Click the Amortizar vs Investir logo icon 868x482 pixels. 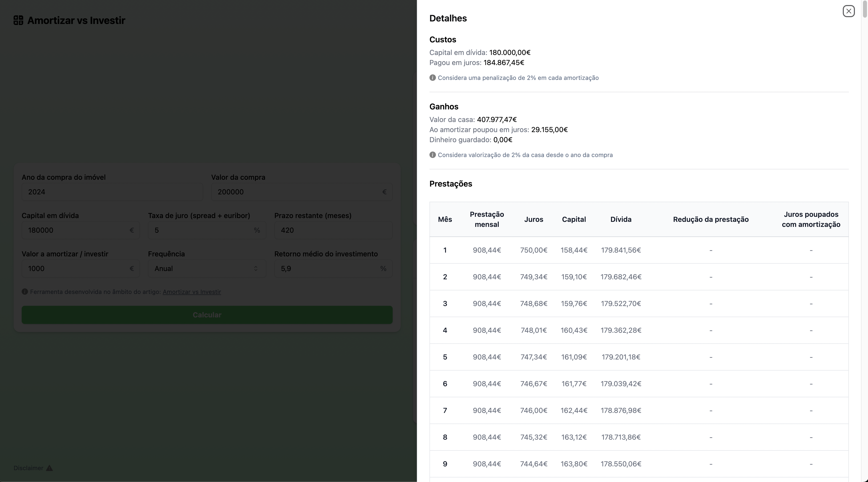coord(18,20)
